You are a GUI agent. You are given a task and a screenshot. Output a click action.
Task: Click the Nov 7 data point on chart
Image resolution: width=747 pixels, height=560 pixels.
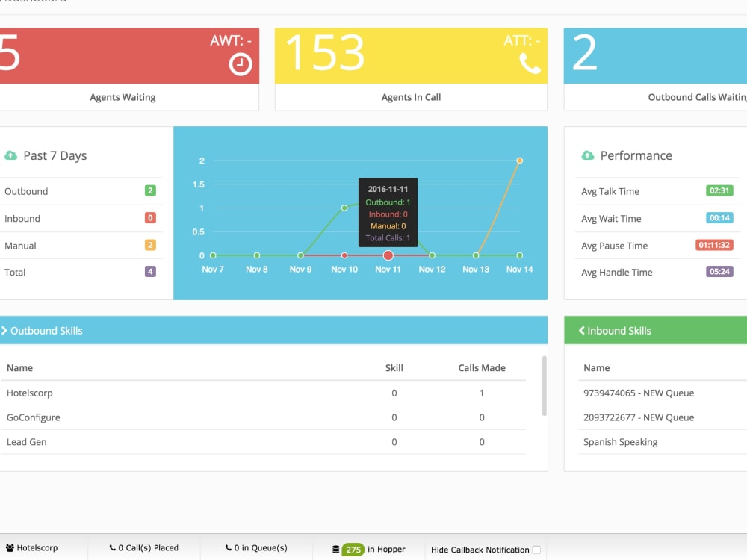click(213, 255)
